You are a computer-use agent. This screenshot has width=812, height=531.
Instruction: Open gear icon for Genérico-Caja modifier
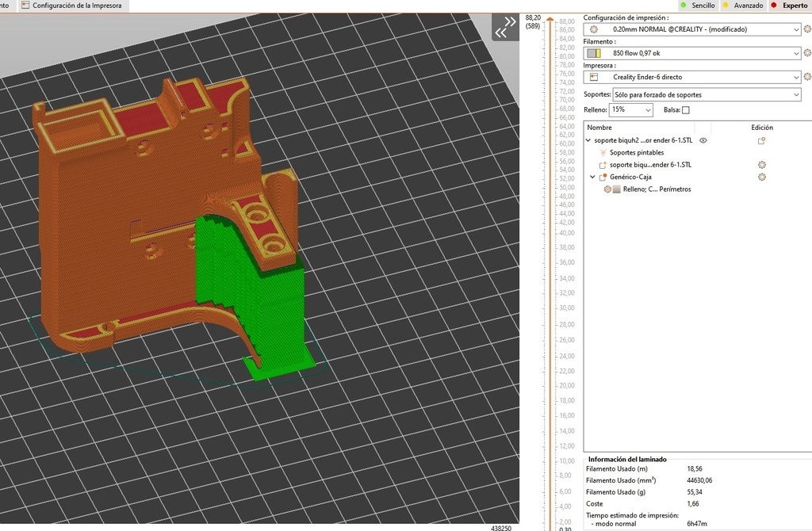click(x=761, y=177)
